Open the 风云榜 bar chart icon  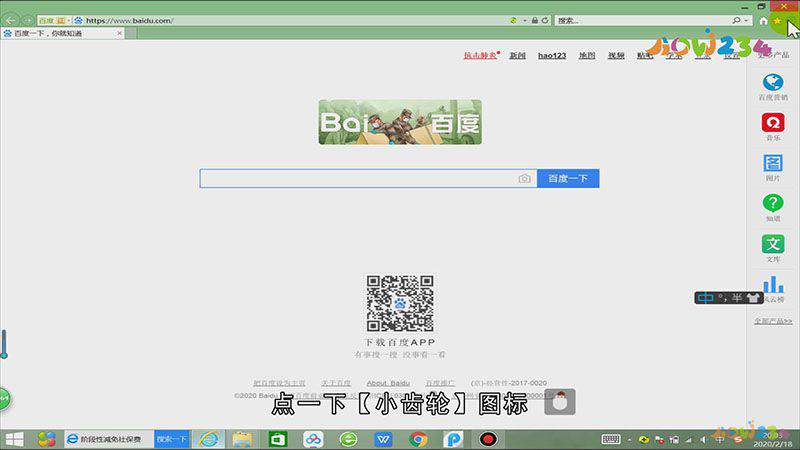pyautogui.click(x=773, y=284)
